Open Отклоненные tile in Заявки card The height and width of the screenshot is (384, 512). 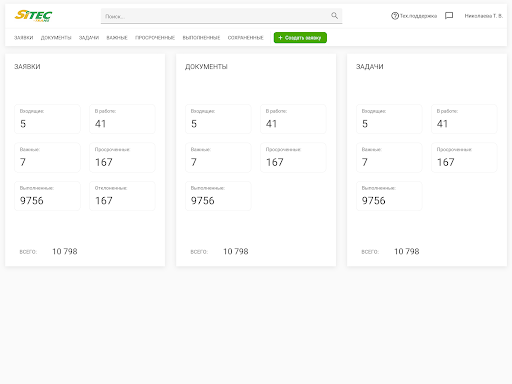point(122,196)
